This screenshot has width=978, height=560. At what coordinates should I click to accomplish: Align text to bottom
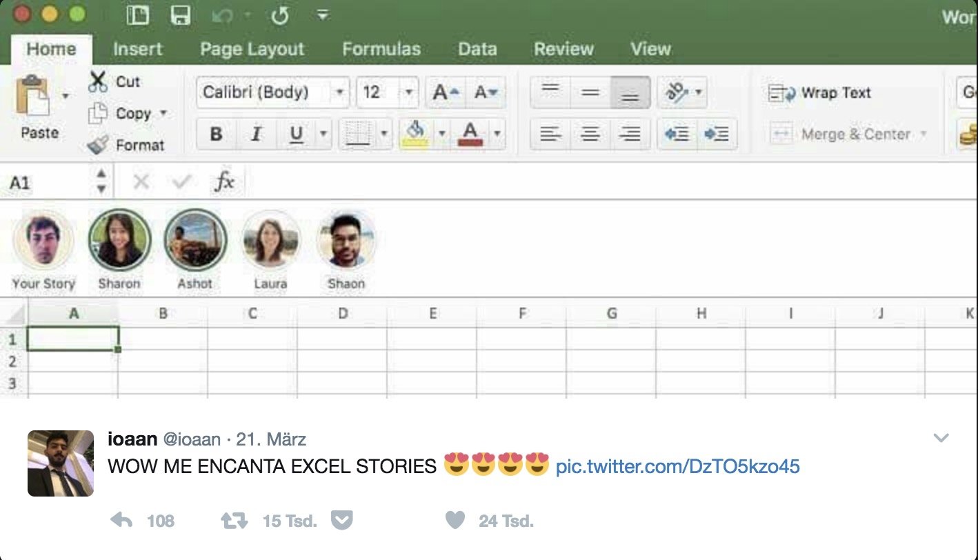pos(630,92)
